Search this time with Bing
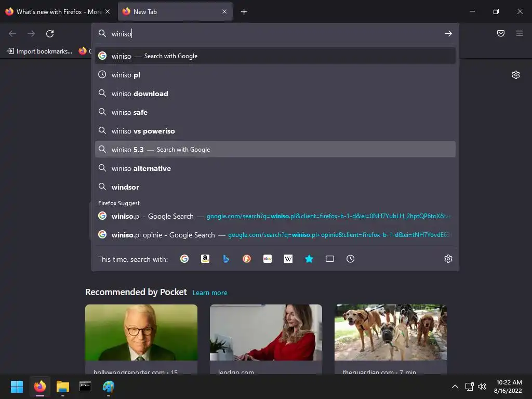 (226, 259)
